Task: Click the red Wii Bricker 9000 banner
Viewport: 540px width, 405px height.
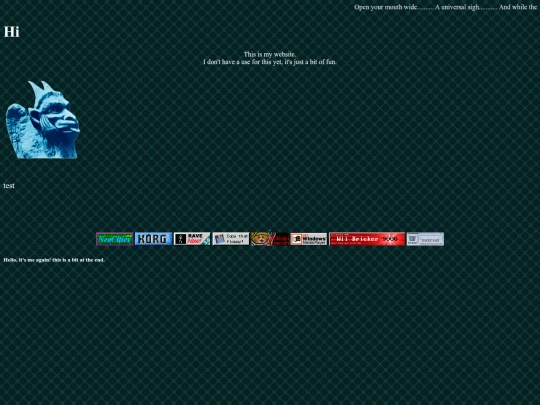Action: point(367,239)
